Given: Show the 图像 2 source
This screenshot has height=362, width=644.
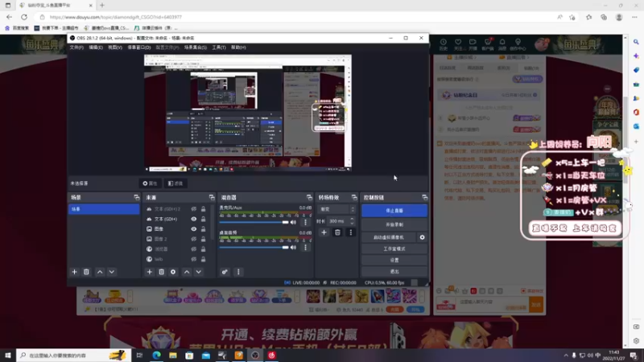Looking at the screenshot, I should tap(193, 239).
